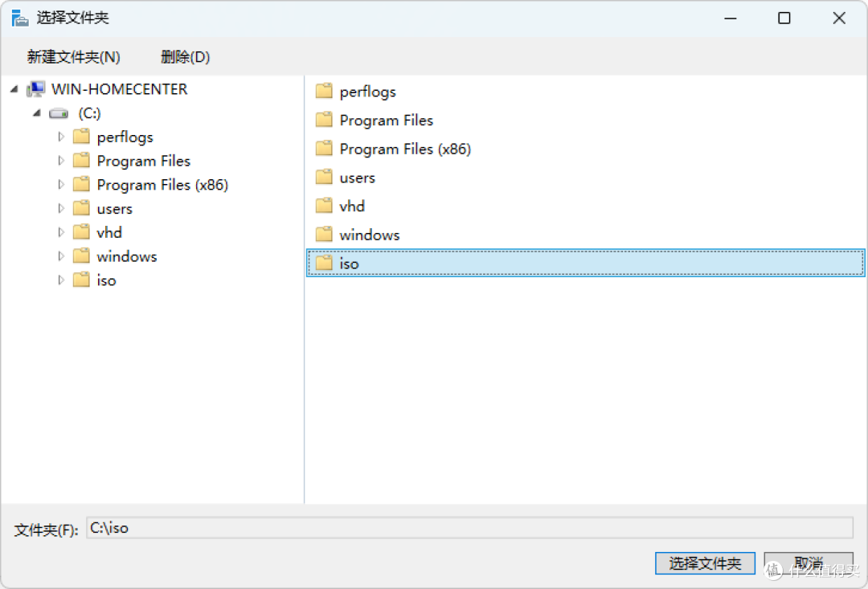Close the 选择文件夹 dialog
The width and height of the screenshot is (868, 589).
[839, 18]
